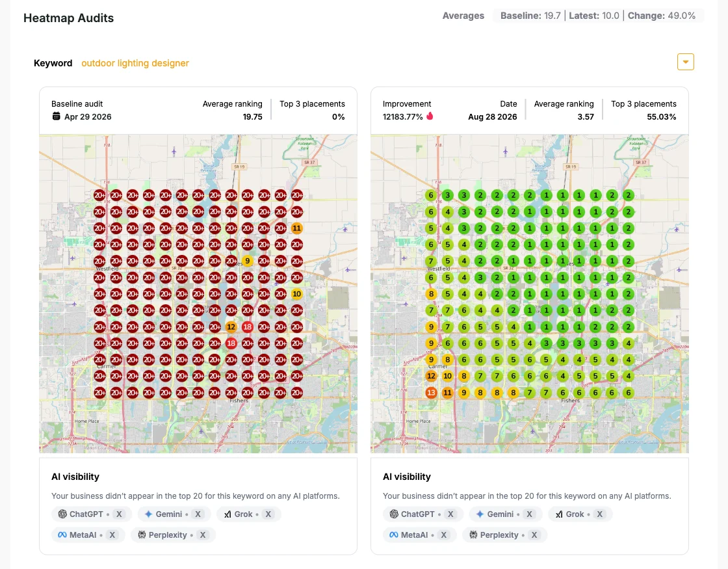The height and width of the screenshot is (569, 728).
Task: Click the ChatGPT chip in latest AI visibility
Action: [x=423, y=514]
